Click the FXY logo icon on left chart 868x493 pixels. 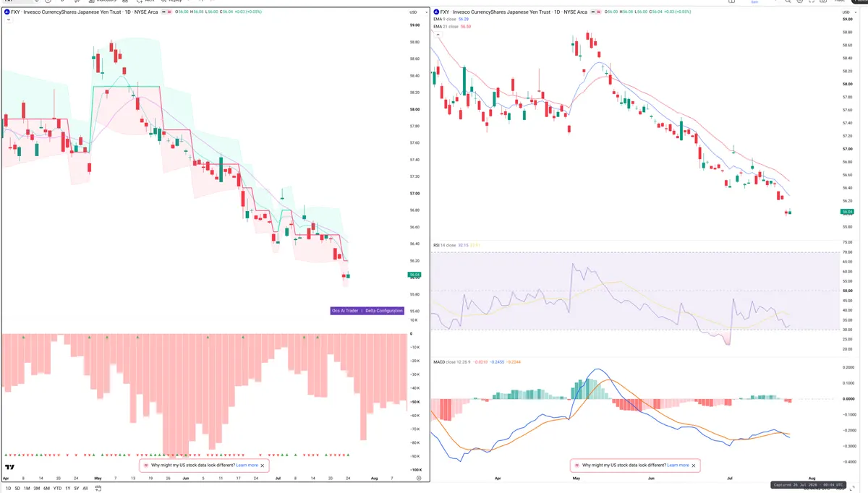(7, 12)
